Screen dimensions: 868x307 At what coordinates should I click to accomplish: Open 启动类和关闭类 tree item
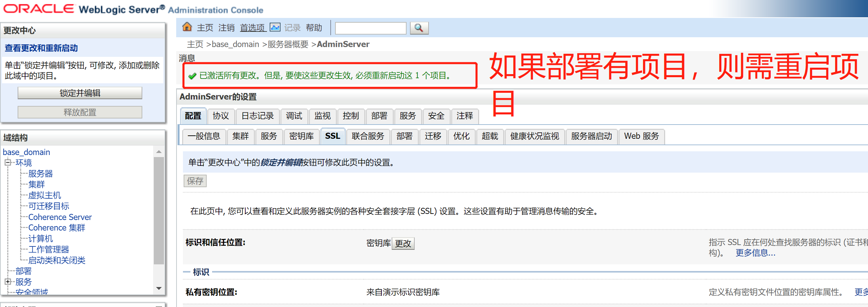(57, 260)
